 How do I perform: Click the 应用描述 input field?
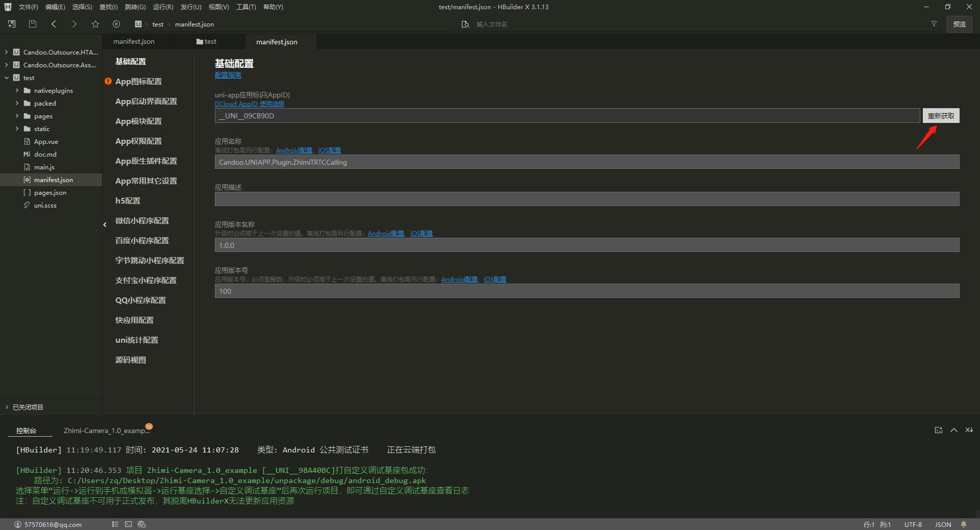587,199
